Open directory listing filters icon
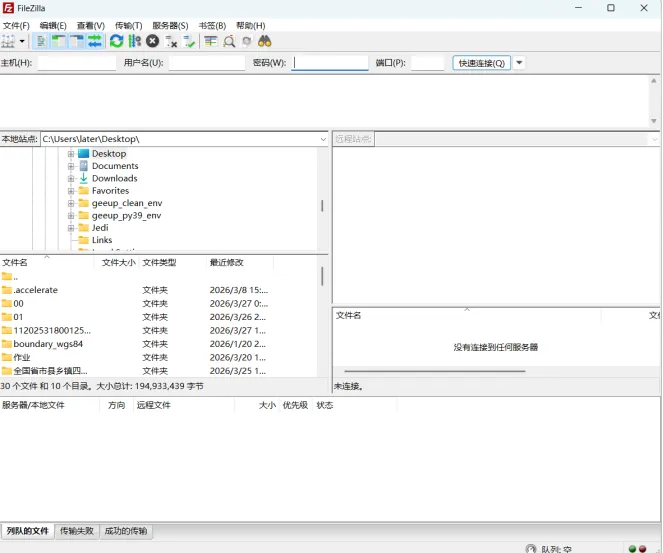663x553 pixels. point(211,41)
